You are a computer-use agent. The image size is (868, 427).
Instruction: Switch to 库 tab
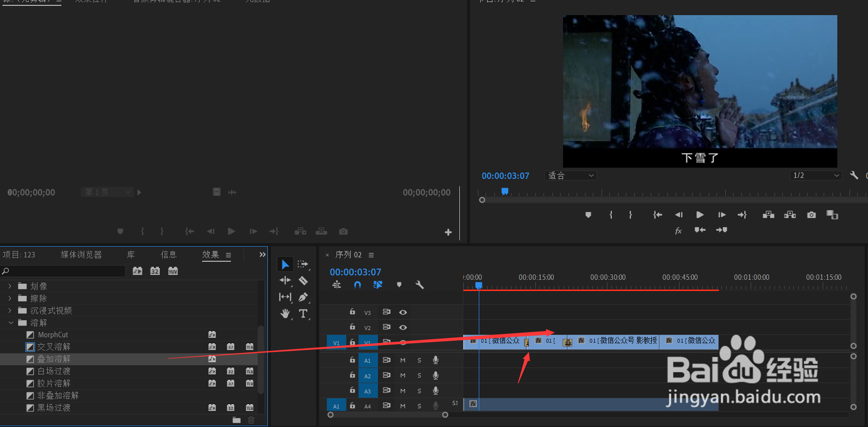[131, 254]
